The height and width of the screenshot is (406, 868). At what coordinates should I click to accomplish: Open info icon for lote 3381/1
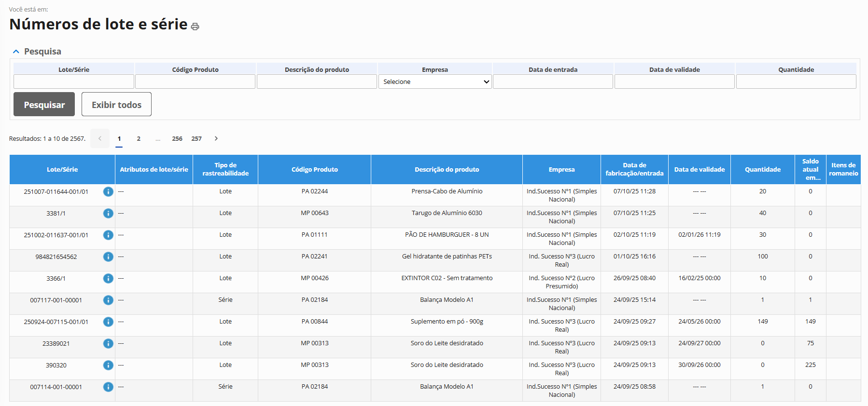click(108, 213)
